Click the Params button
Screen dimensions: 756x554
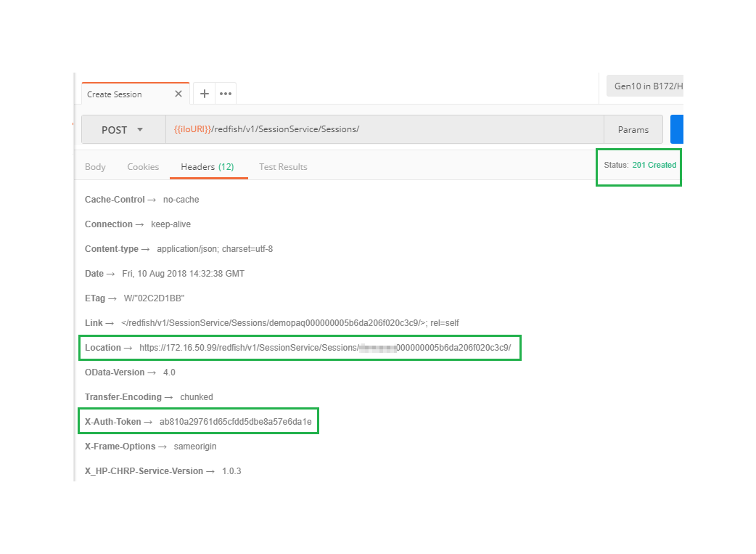click(x=633, y=129)
